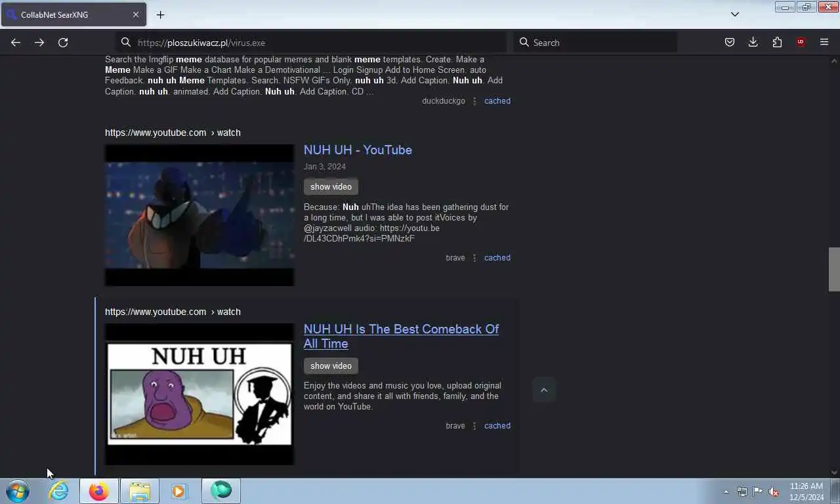Open Windows Media Player from taskbar
The width and height of the screenshot is (840, 504).
coord(180,491)
